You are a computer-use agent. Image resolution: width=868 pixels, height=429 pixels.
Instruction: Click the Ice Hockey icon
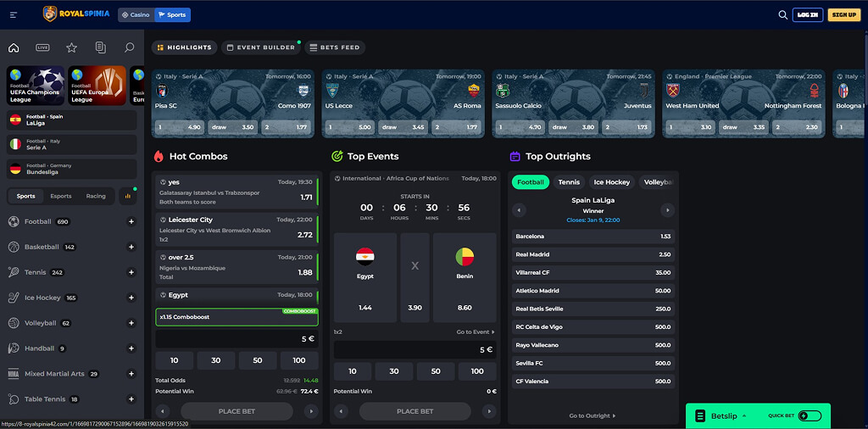coord(14,298)
